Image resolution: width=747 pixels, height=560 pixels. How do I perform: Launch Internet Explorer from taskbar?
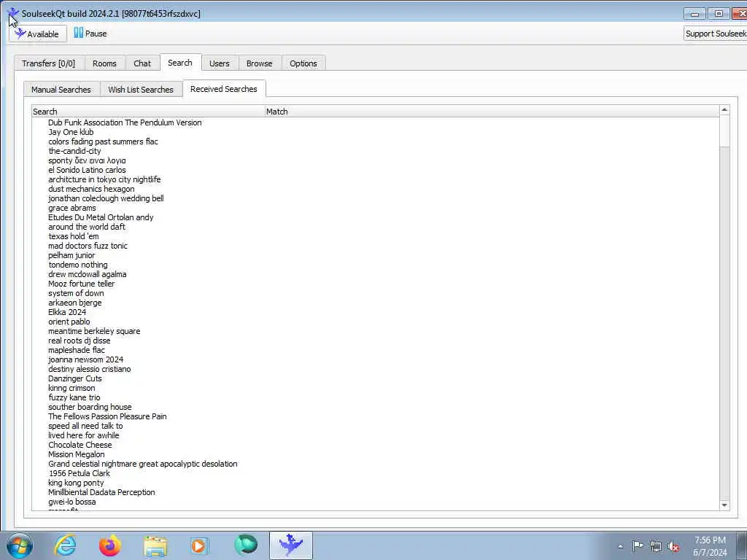coord(65,545)
